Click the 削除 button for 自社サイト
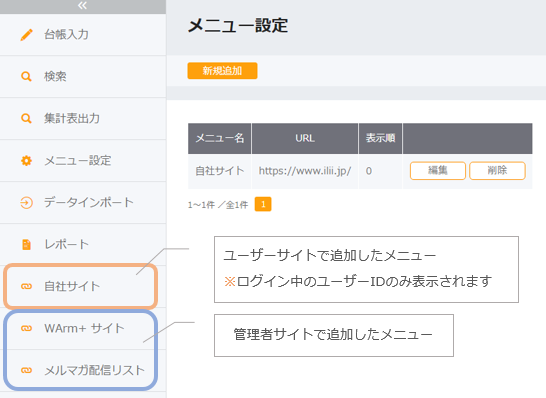This screenshot has width=546, height=398. click(497, 171)
